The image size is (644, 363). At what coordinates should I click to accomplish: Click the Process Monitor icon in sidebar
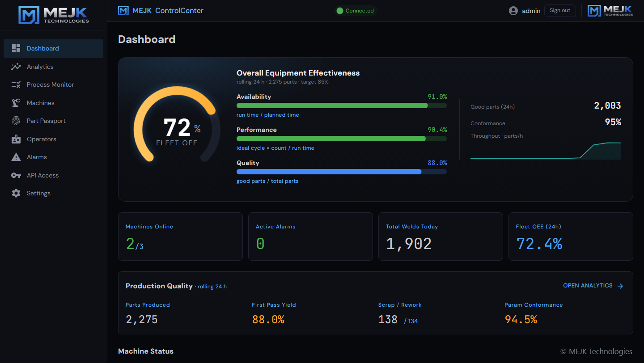[16, 84]
